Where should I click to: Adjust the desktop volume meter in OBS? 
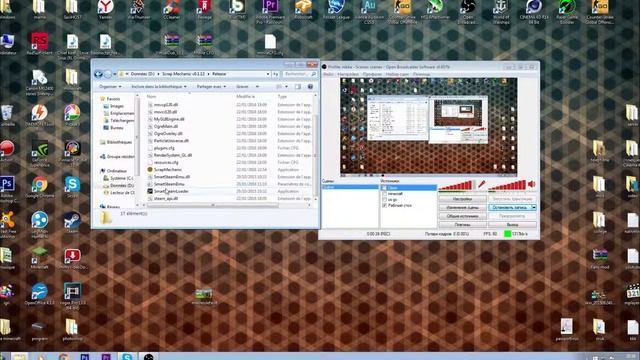[507, 185]
